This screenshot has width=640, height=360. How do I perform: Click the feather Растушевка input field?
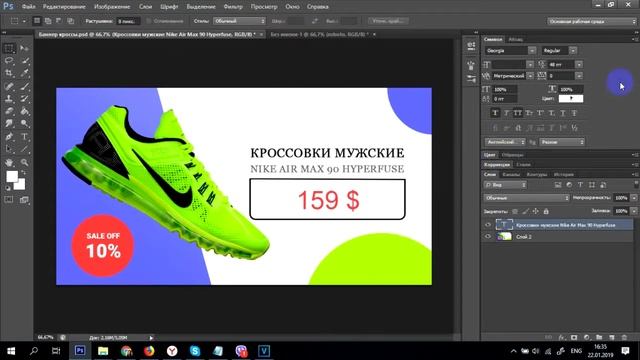pyautogui.click(x=128, y=21)
